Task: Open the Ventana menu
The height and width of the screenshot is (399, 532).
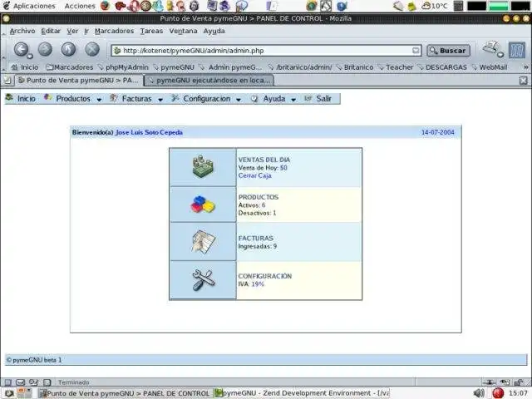Action: pyautogui.click(x=183, y=31)
